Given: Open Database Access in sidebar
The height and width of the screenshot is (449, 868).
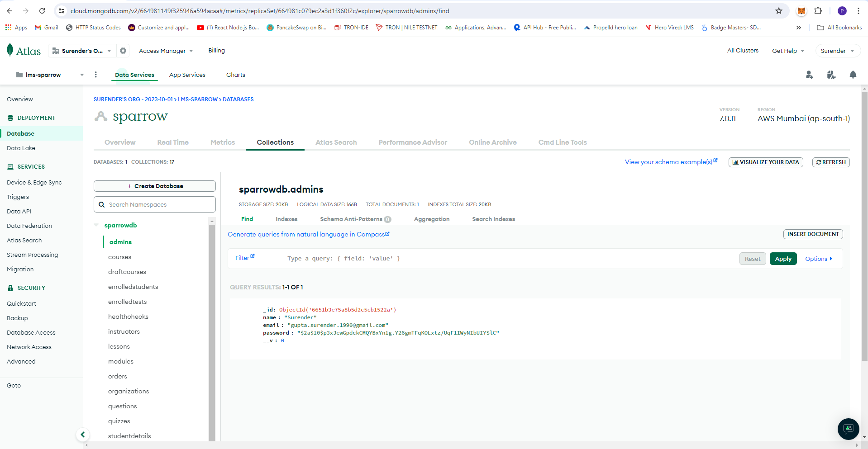Looking at the screenshot, I should click(x=31, y=332).
